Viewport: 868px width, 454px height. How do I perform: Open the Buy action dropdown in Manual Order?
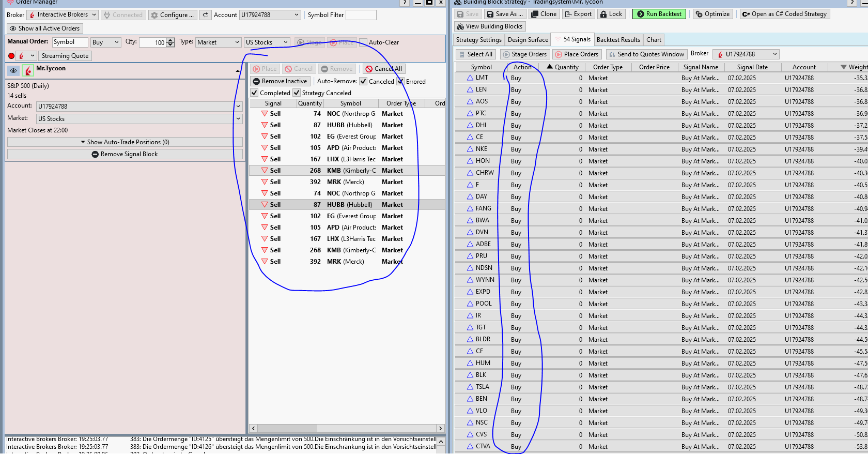pos(106,42)
